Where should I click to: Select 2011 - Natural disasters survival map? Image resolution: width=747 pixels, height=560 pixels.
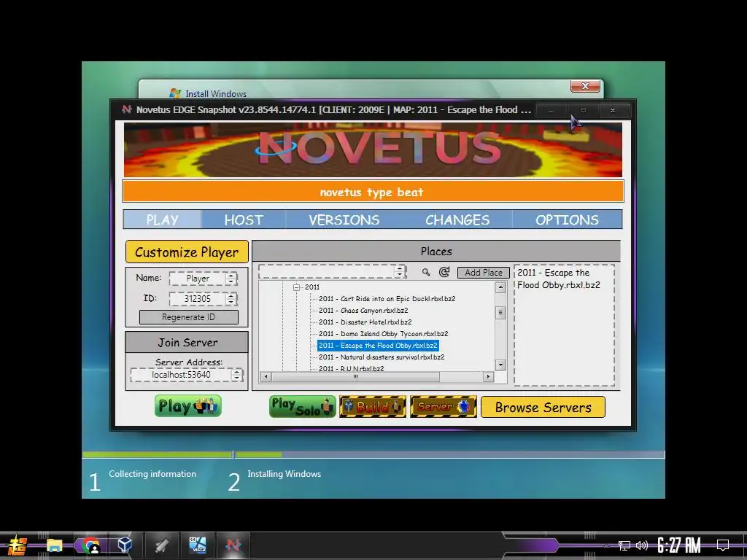click(x=381, y=357)
